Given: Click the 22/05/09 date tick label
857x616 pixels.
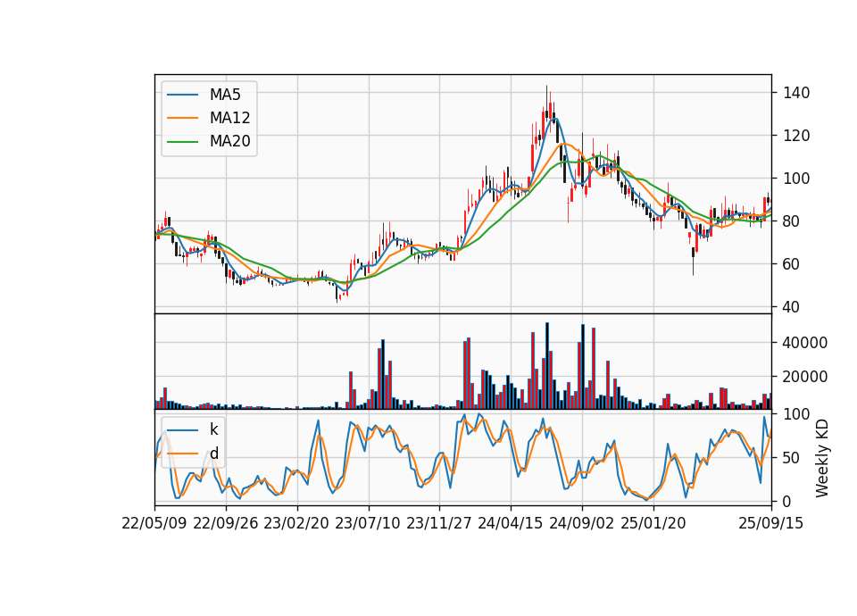Looking at the screenshot, I should (154, 523).
